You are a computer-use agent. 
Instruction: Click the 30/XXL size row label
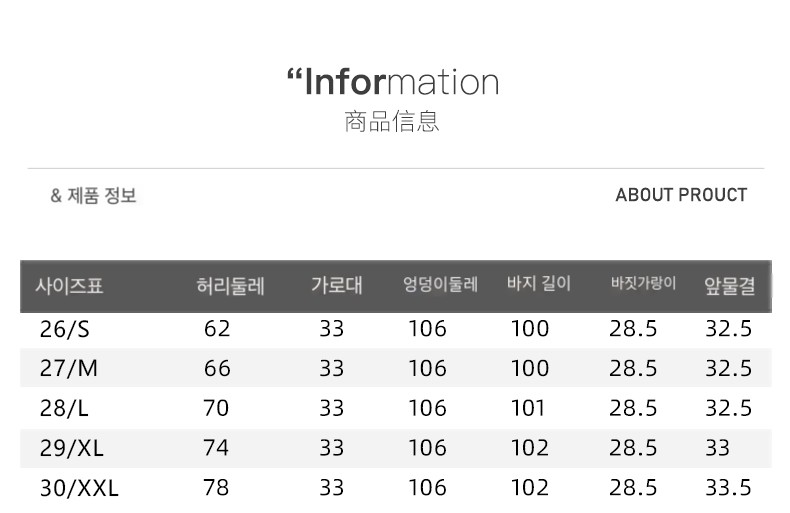[79, 488]
